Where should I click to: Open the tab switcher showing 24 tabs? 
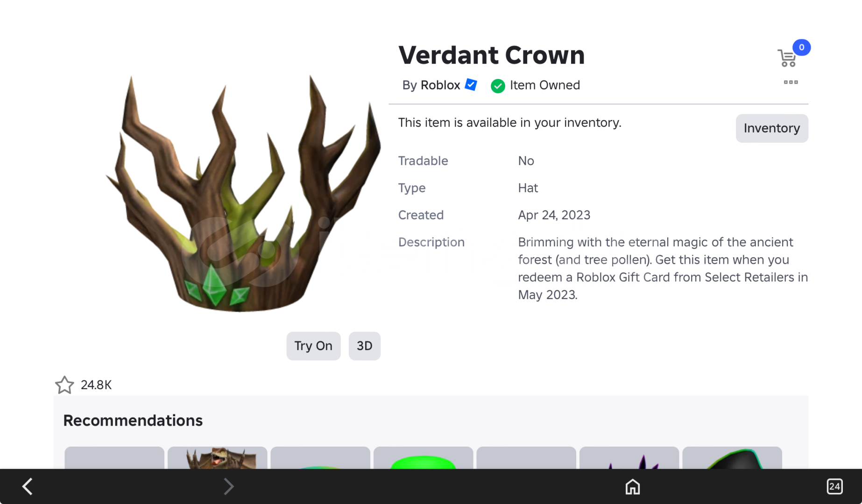[834, 487]
